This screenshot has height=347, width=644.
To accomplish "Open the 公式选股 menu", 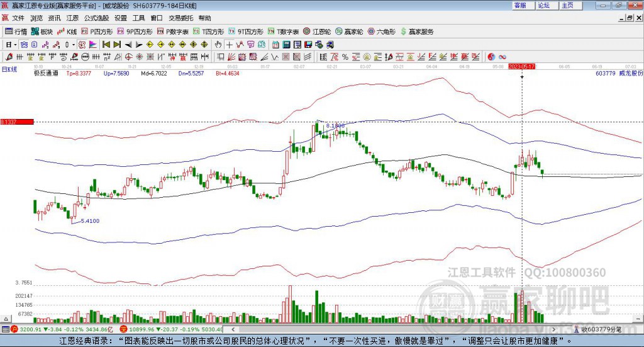I will [x=96, y=18].
